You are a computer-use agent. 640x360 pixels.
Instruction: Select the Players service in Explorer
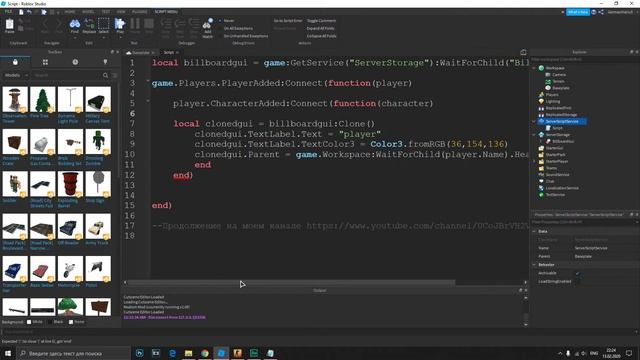click(x=552, y=95)
